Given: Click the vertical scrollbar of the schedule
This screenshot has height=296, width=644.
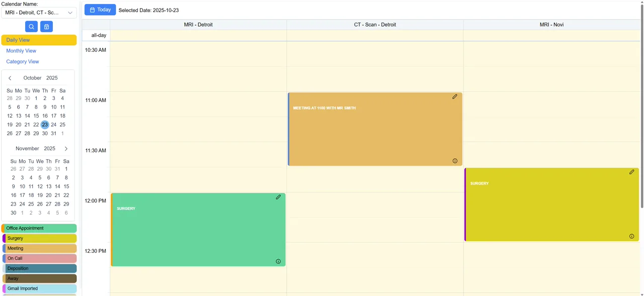Looking at the screenshot, I should click(x=642, y=106).
